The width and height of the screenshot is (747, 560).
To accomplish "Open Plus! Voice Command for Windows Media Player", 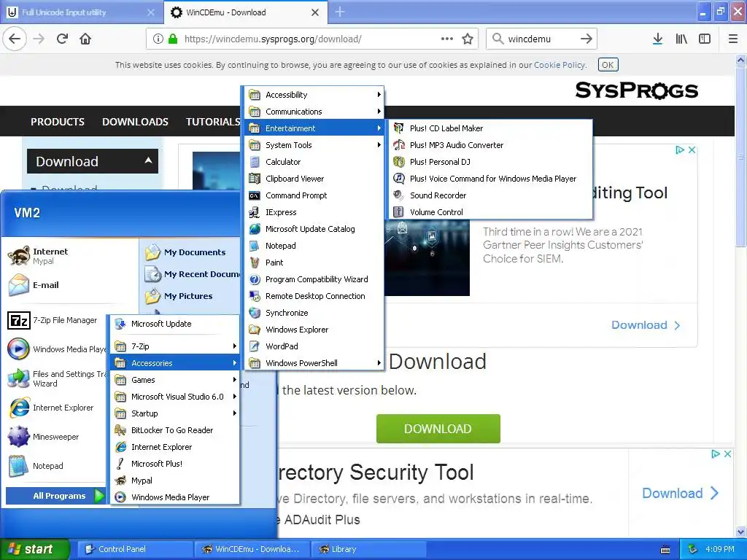I will pos(491,179).
